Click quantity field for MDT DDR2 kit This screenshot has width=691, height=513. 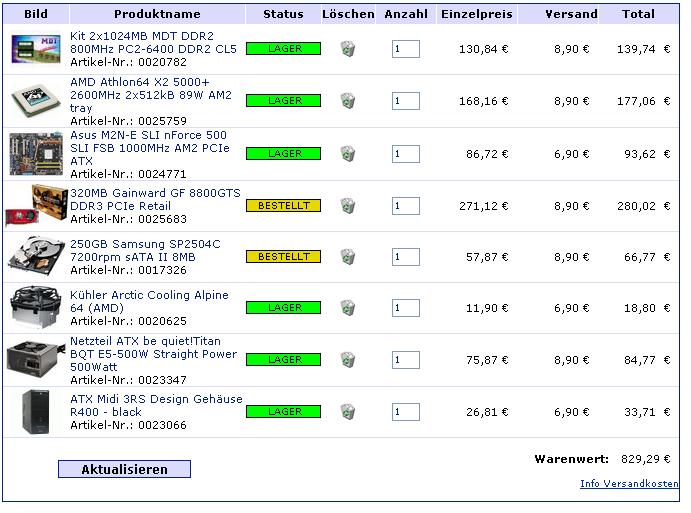point(405,49)
